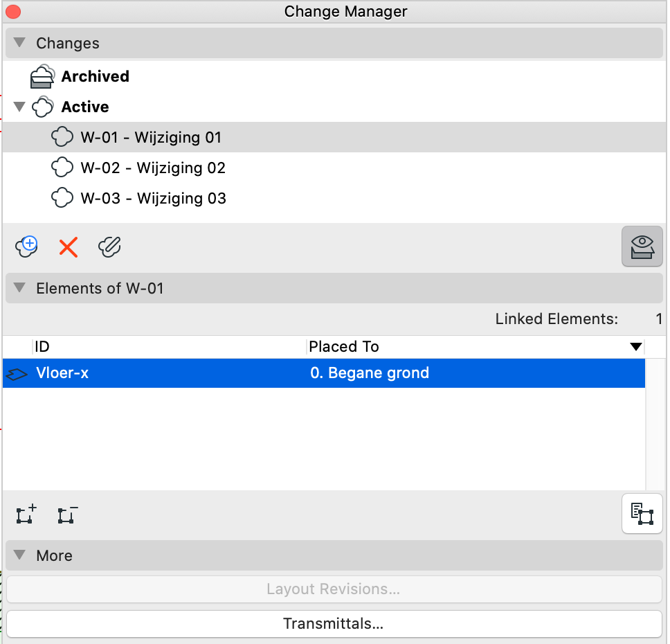This screenshot has width=670, height=644.
Task: Click the Active cloud icon
Action: coord(43,107)
